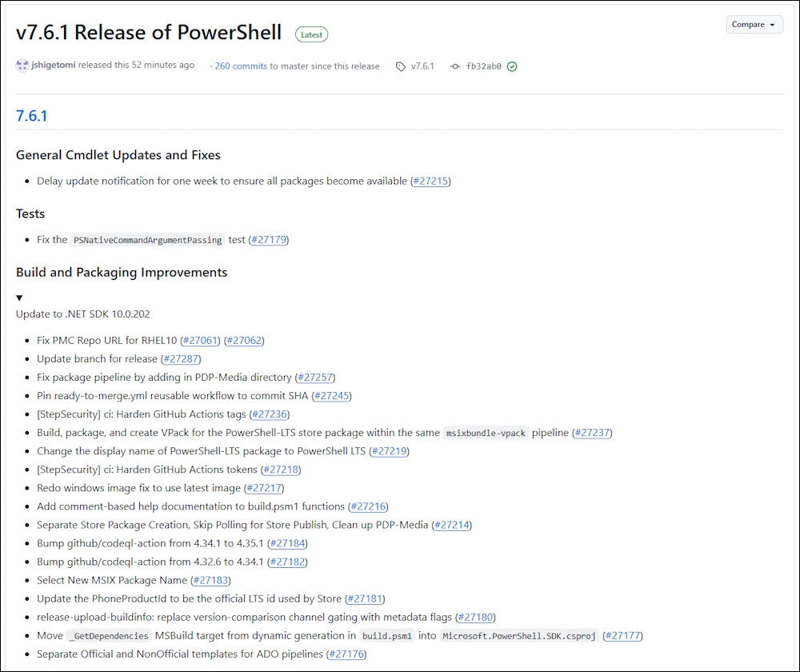Click the fb32ab0 commit hash

click(x=484, y=66)
